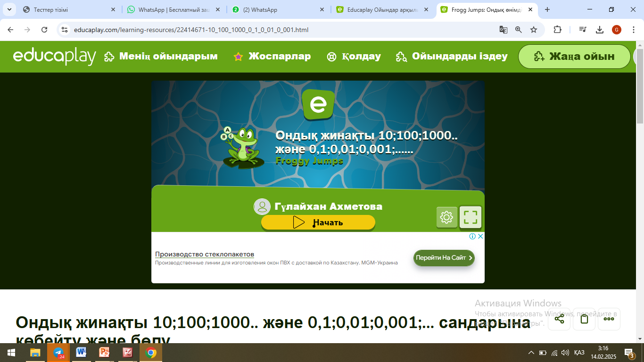
Task: Click the educaplay.com address bar URL
Action: (x=191, y=30)
